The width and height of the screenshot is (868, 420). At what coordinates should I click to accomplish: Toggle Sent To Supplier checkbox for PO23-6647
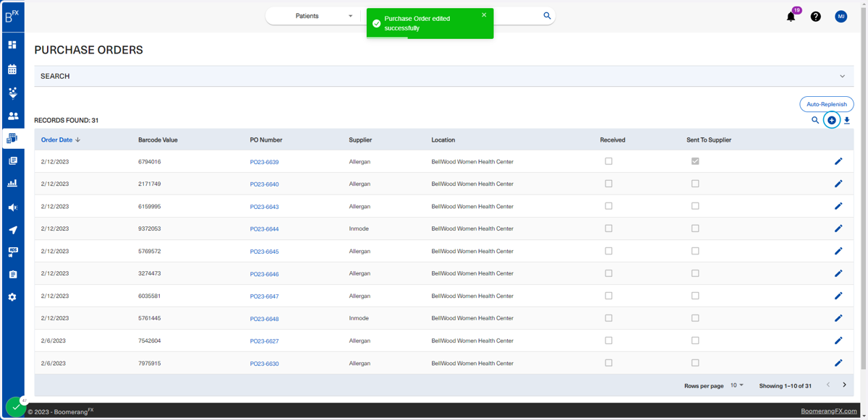pos(695,296)
